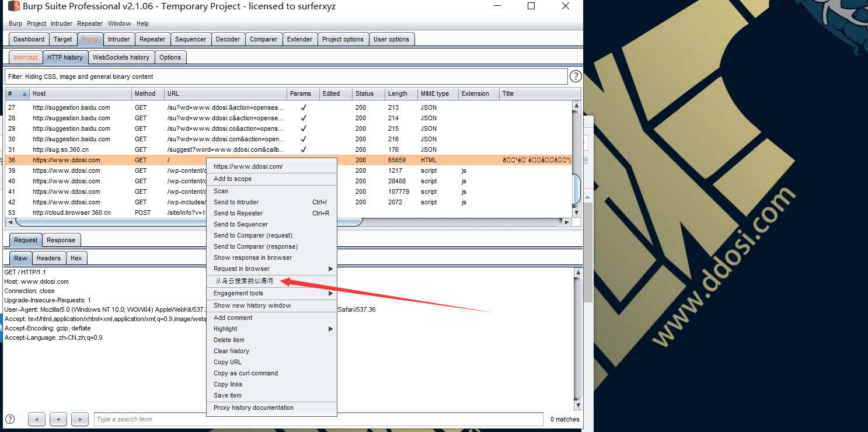Image resolution: width=868 pixels, height=432 pixels.
Task: Select row 27 suggestion.baidu.com request
Action: (x=288, y=107)
